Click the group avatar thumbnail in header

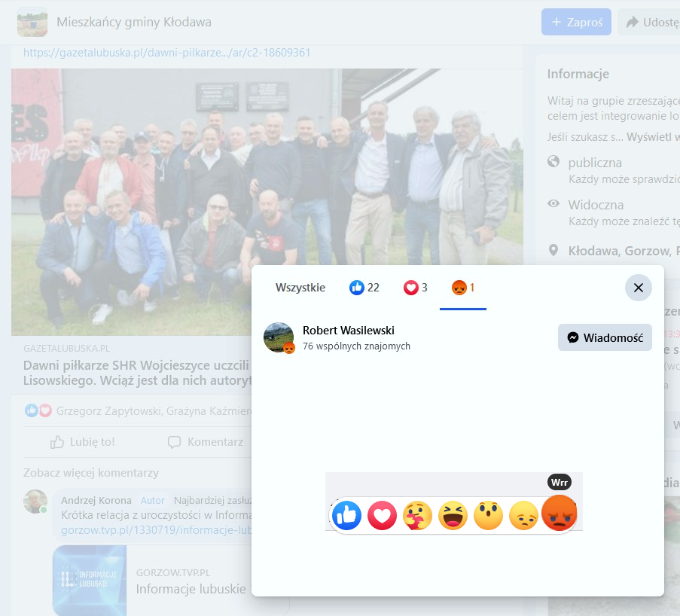point(32,22)
